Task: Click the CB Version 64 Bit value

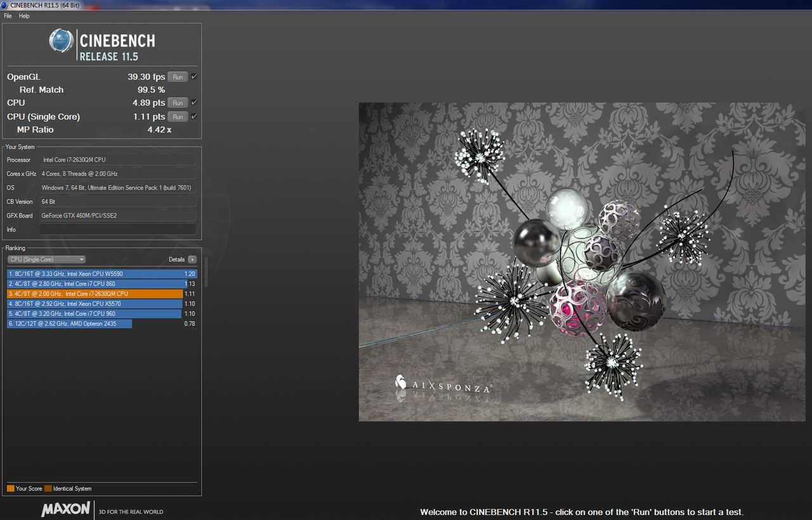Action: coord(118,202)
